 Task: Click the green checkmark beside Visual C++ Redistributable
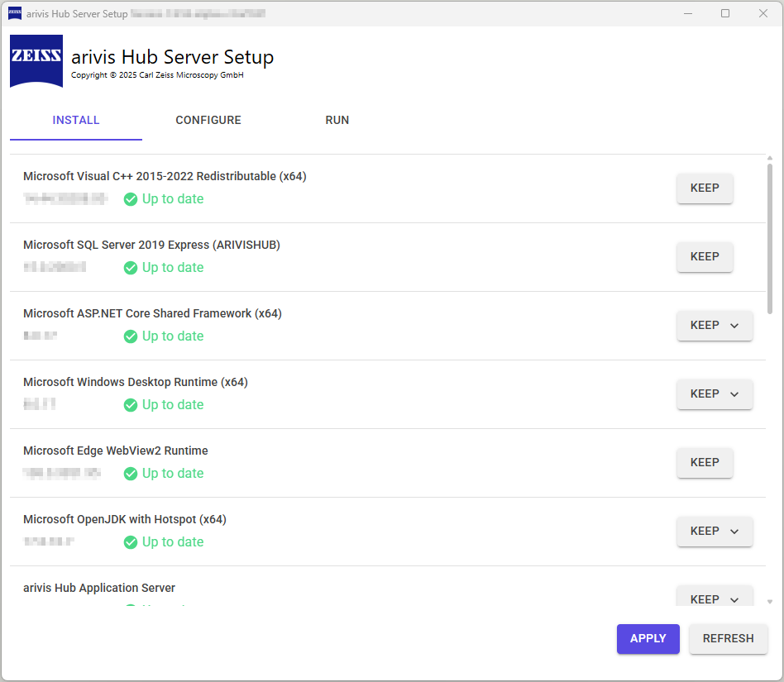tap(131, 198)
